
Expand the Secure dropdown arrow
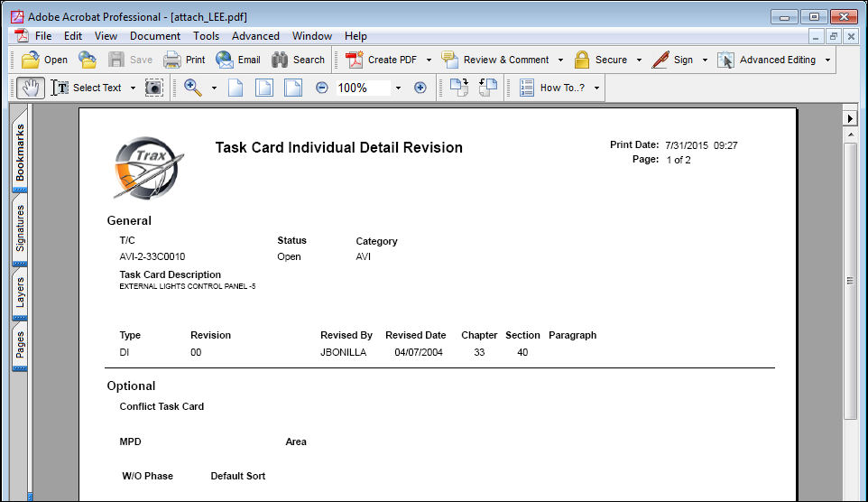639,60
